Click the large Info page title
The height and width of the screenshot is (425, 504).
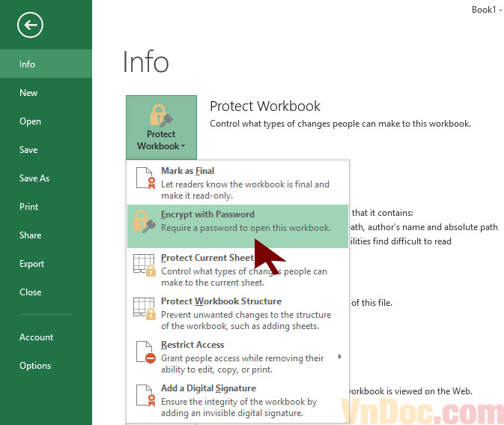(x=145, y=61)
